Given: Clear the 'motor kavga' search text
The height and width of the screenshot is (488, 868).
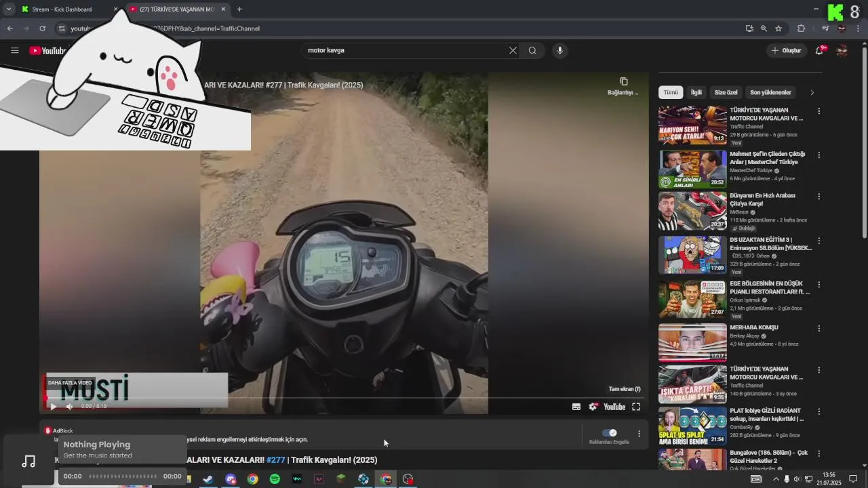Looking at the screenshot, I should point(513,50).
